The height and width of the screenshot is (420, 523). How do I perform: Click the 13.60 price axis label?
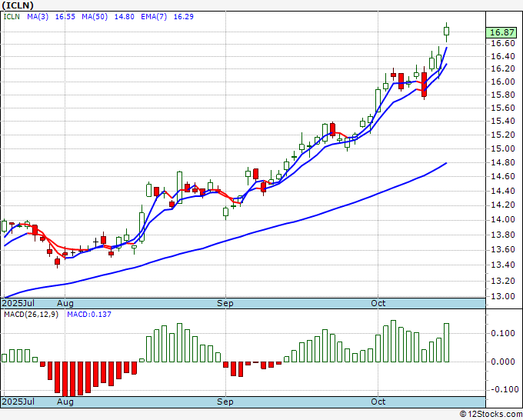pyautogui.click(x=503, y=249)
